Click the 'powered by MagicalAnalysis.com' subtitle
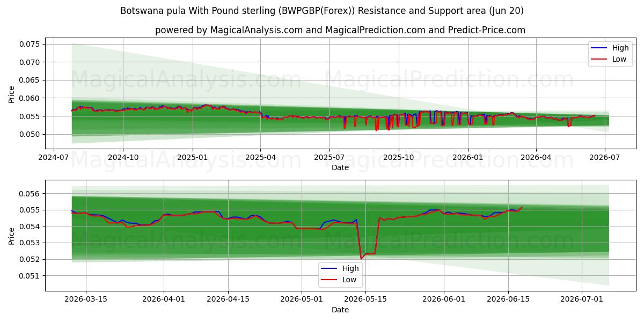 340,30
